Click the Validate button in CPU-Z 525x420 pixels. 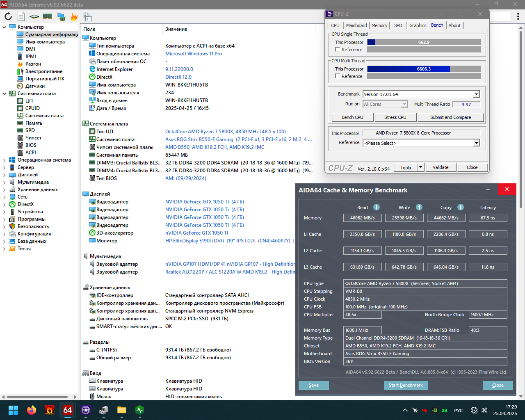pos(441,167)
